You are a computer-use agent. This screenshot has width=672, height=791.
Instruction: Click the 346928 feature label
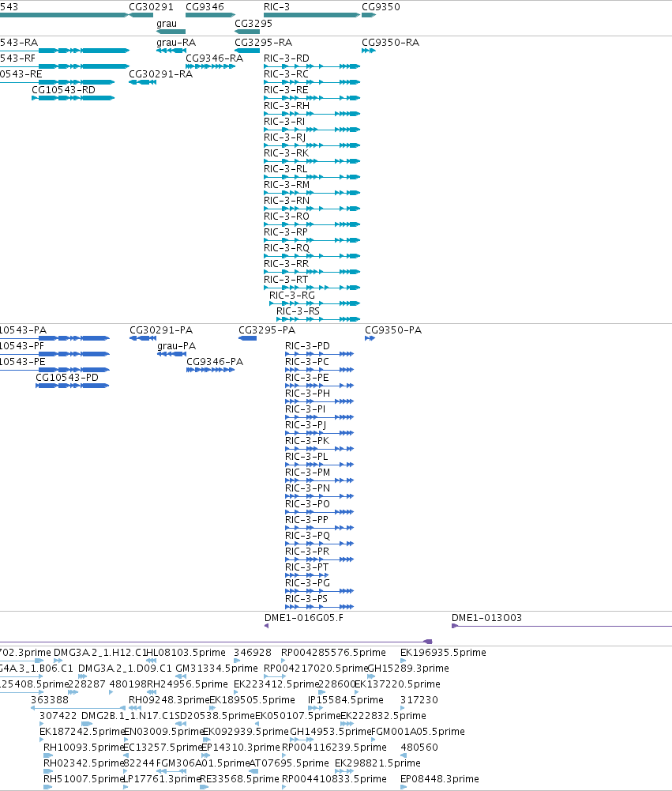coord(252,653)
